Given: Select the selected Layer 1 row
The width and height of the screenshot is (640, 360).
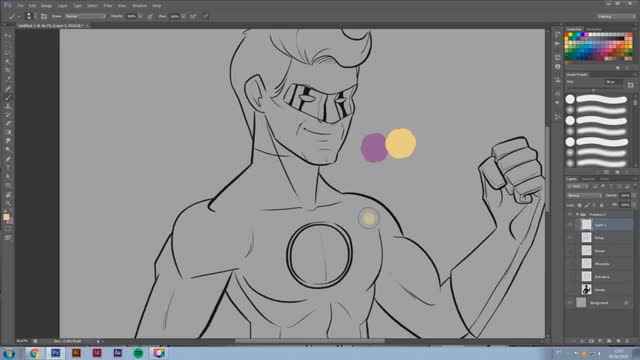Looking at the screenshot, I should (x=605, y=224).
